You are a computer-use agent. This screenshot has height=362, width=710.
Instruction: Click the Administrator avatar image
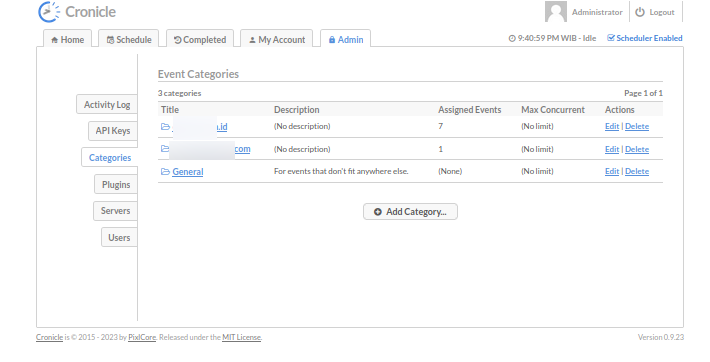(x=556, y=12)
